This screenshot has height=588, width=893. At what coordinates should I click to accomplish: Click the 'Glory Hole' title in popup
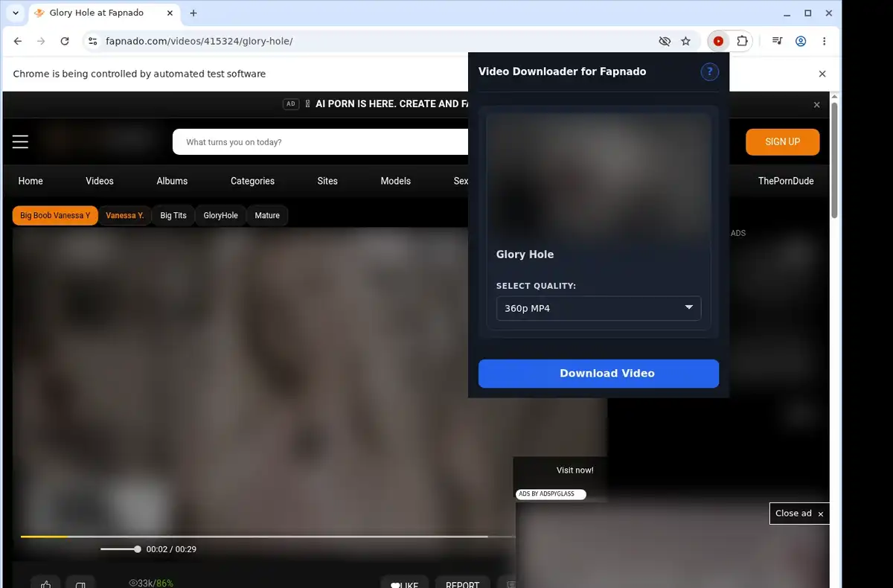pyautogui.click(x=525, y=255)
